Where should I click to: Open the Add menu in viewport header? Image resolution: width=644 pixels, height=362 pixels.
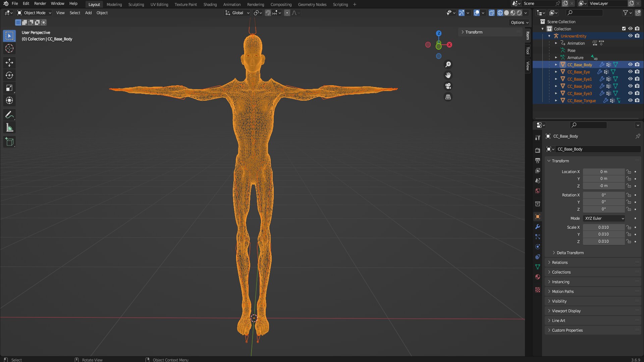pyautogui.click(x=88, y=13)
